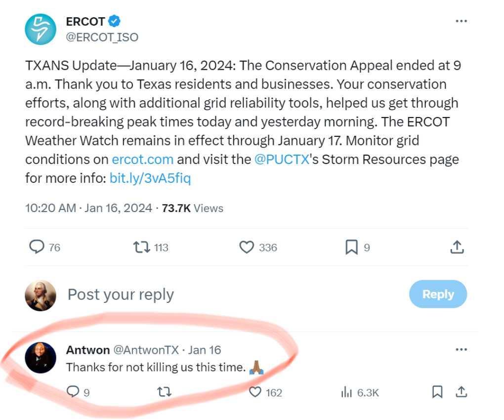Click the reply icon on ERCOT's post
Viewport: 504px width, 420px height.
coord(37,247)
